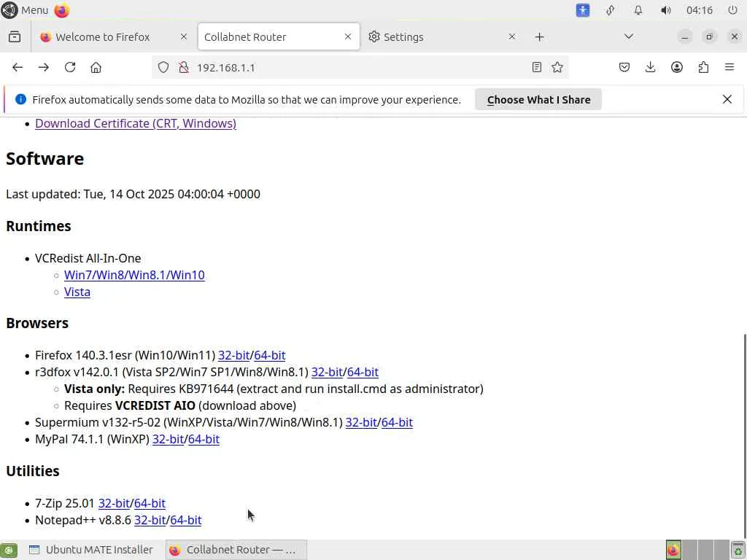Image resolution: width=747 pixels, height=560 pixels.
Task: Download Firefox 140.3.1esr 32-bit
Action: [x=234, y=355]
